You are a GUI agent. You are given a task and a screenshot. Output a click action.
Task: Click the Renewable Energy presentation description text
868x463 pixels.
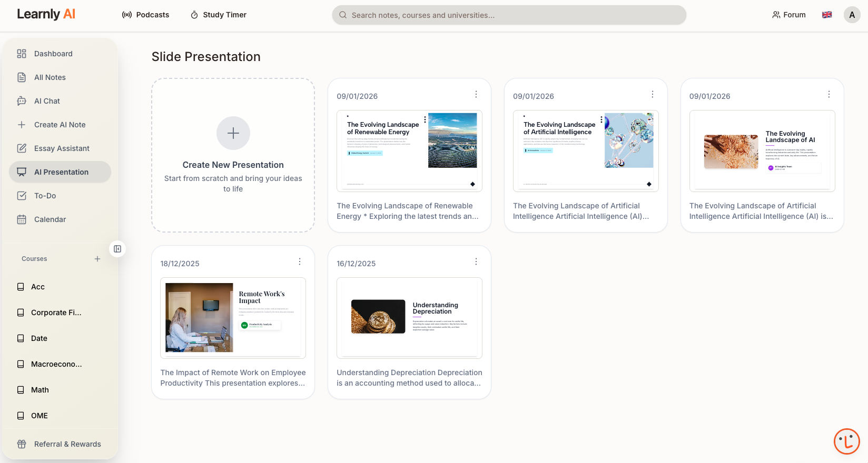pyautogui.click(x=408, y=211)
